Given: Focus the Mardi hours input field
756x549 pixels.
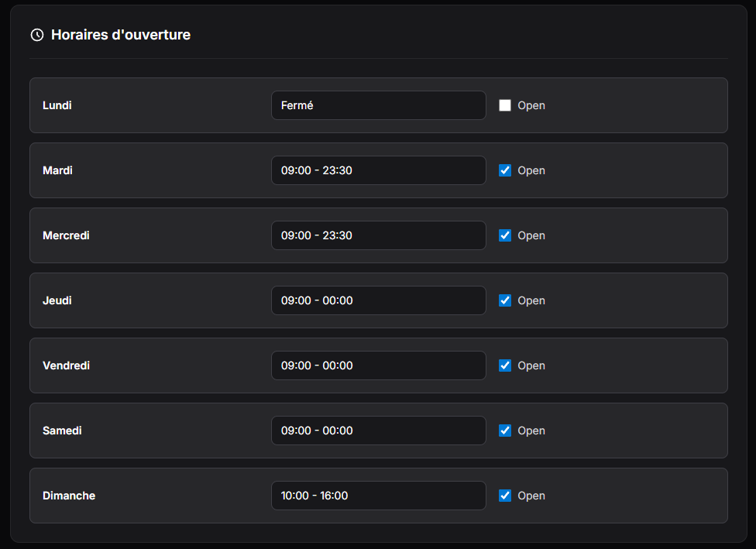Looking at the screenshot, I should click(x=378, y=170).
